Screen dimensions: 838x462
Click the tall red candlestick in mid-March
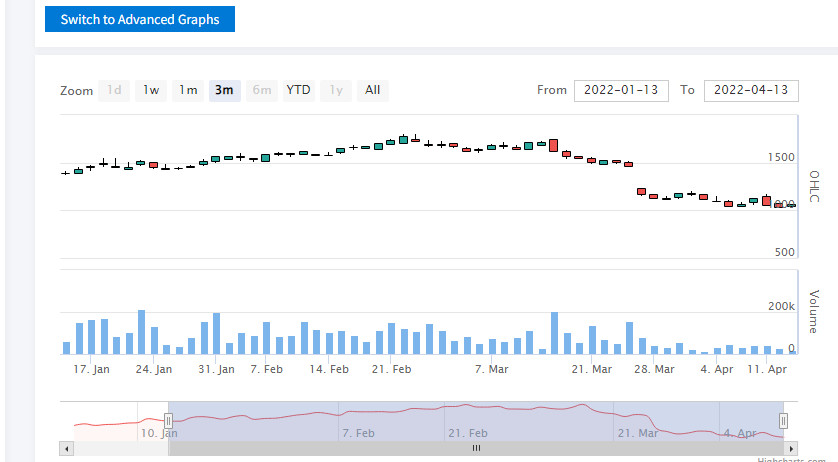click(554, 145)
